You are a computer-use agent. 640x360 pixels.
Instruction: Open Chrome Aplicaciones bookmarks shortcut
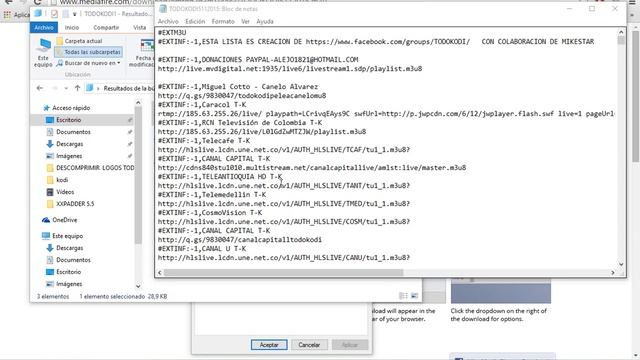16,15
